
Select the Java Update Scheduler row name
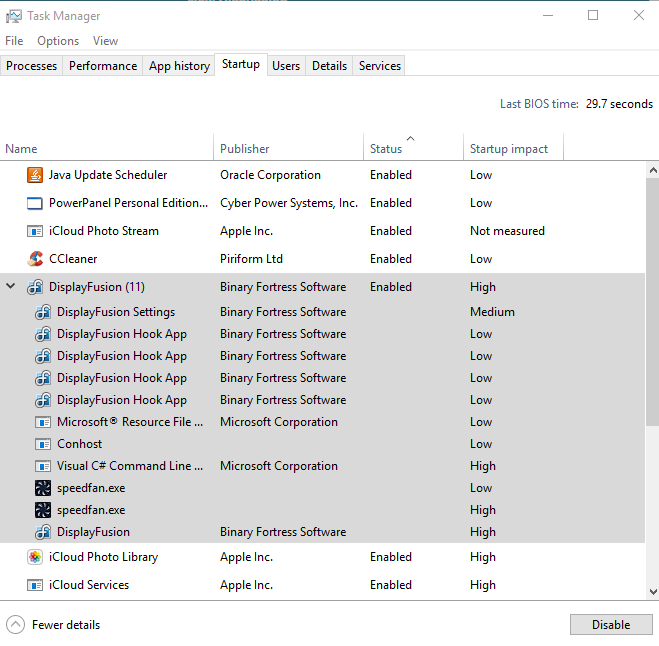click(108, 175)
